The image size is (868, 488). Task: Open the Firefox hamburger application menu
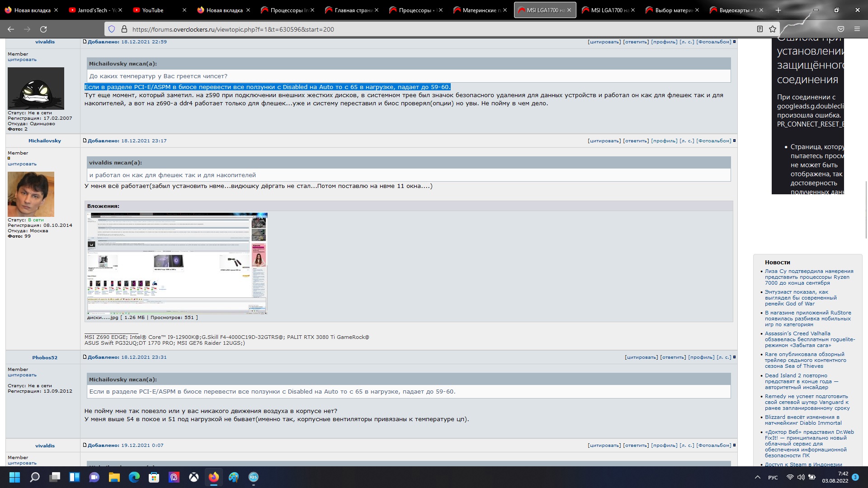(857, 29)
